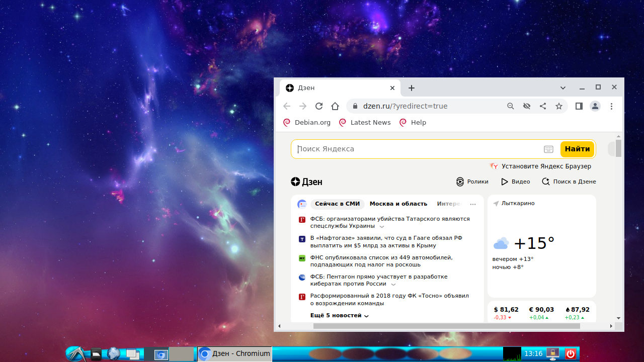Click the show desktop windows icon
644x362 pixels.
(133, 354)
